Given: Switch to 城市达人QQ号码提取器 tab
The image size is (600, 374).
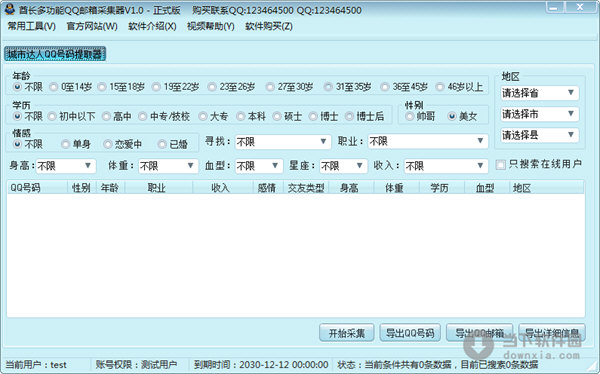Looking at the screenshot, I should 55,54.
